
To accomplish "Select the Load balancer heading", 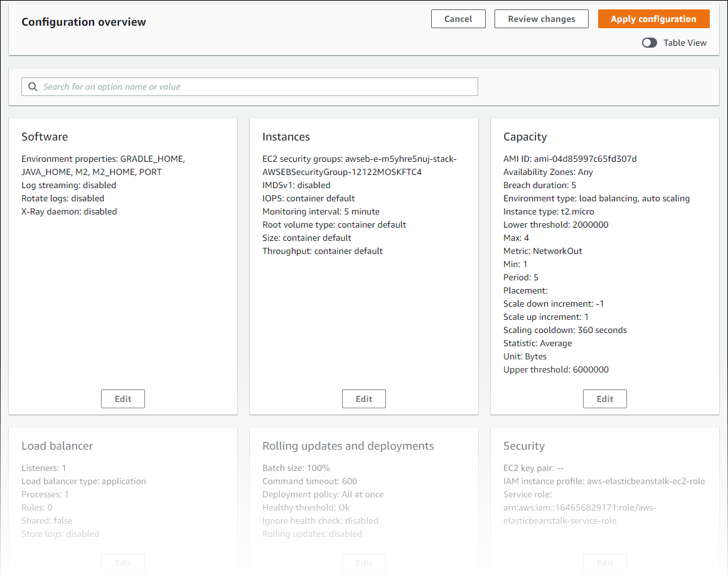I will (x=57, y=446).
